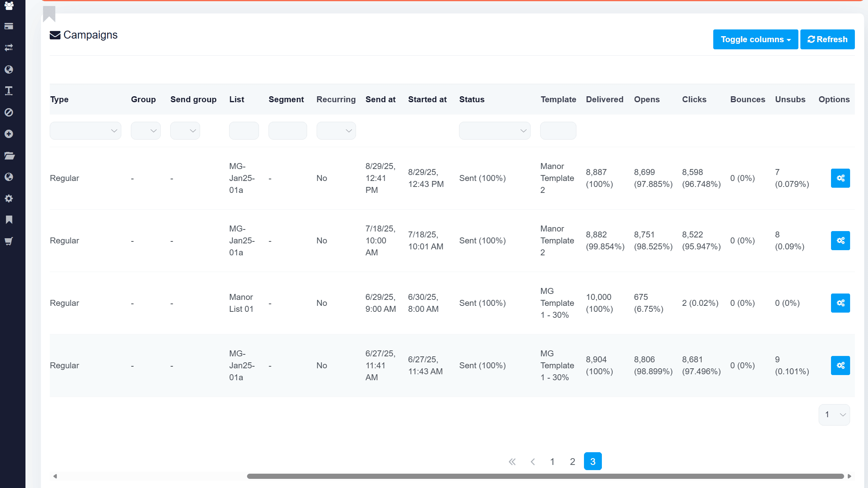The width and height of the screenshot is (868, 488).
Task: Open the page-size dropdown showing 1
Action: point(834,415)
